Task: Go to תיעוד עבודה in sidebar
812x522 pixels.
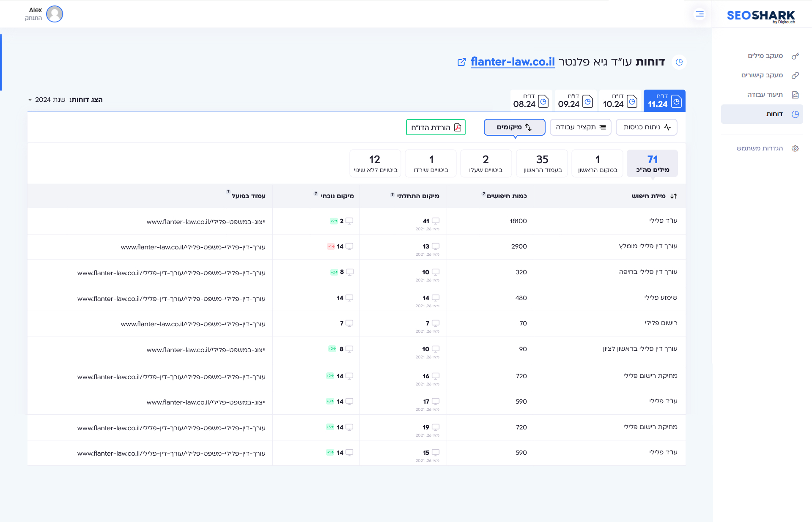Action: [762, 95]
